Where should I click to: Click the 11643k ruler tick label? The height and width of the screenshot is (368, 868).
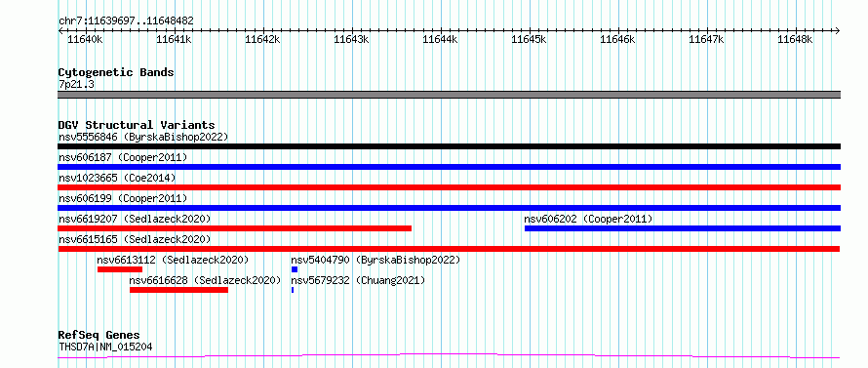coord(351,39)
